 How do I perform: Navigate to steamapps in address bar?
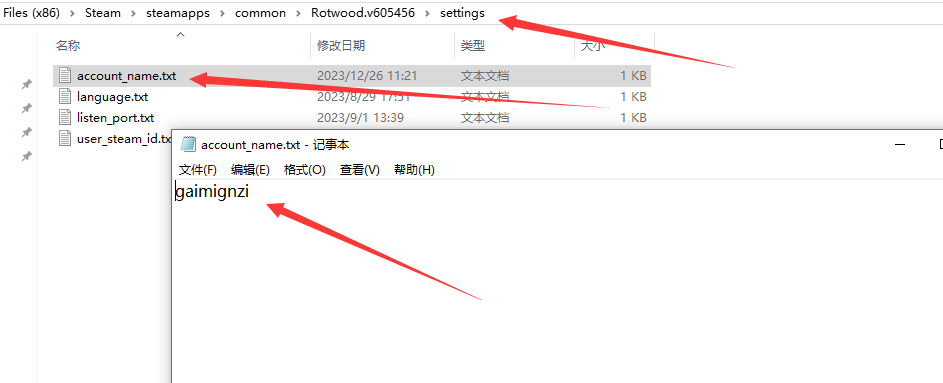(178, 13)
